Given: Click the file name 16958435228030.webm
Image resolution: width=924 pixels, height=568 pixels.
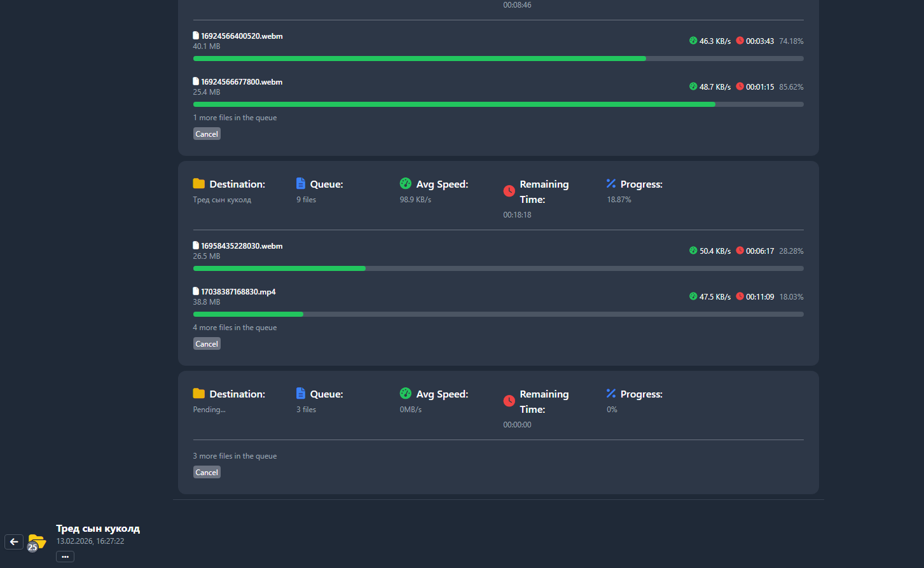Looking at the screenshot, I should tap(242, 246).
